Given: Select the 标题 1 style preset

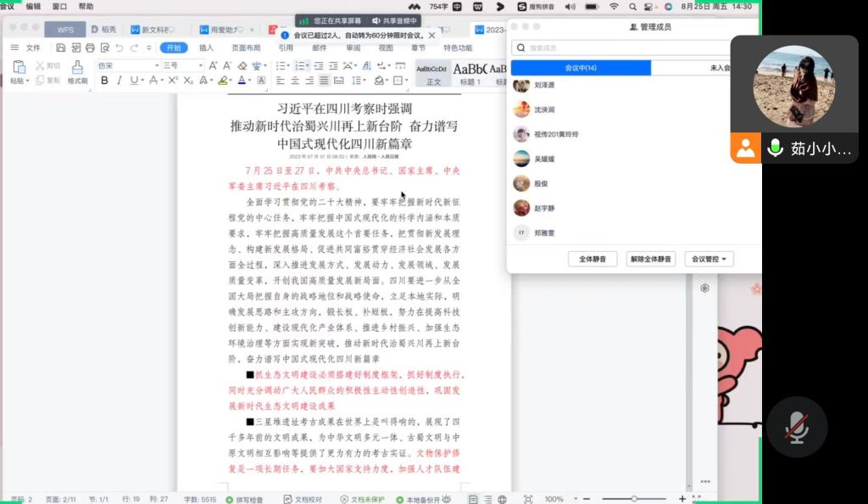Looking at the screenshot, I should click(x=470, y=74).
